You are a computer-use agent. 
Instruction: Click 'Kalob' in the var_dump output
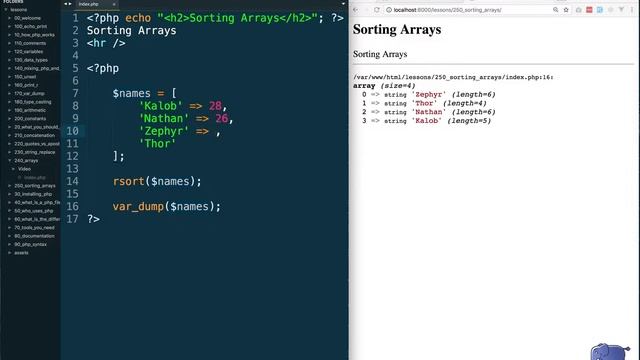(x=427, y=121)
